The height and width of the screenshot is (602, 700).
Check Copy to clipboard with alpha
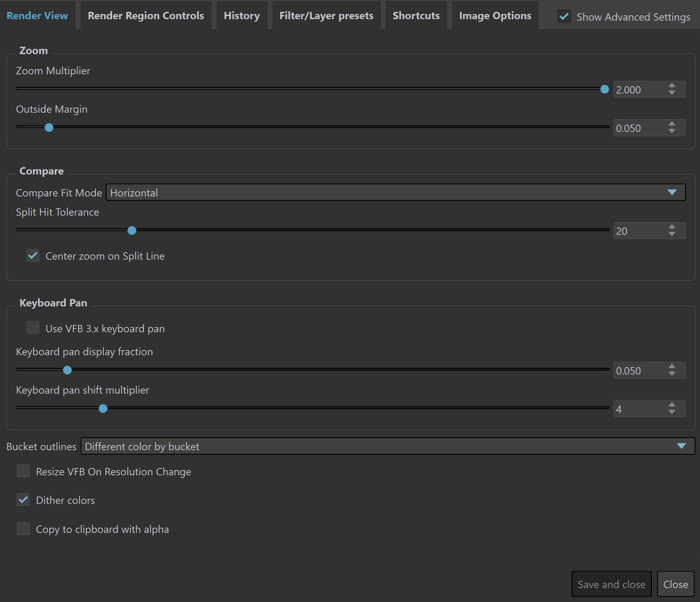click(x=23, y=529)
